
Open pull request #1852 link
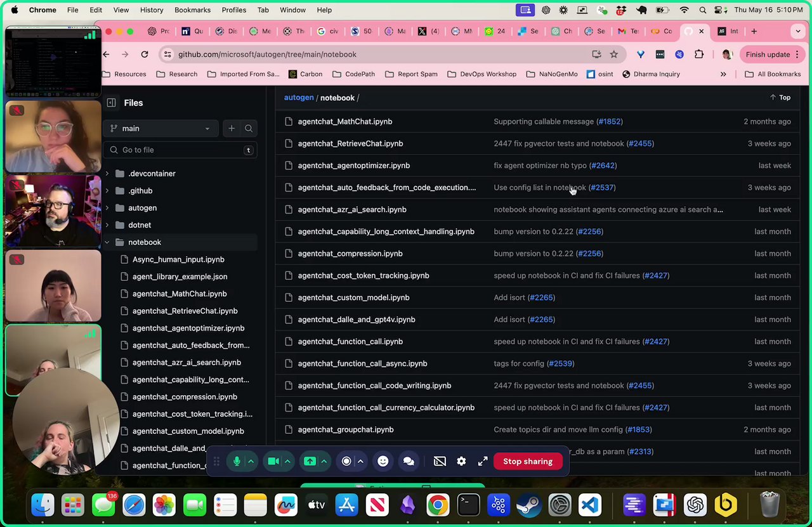610,121
